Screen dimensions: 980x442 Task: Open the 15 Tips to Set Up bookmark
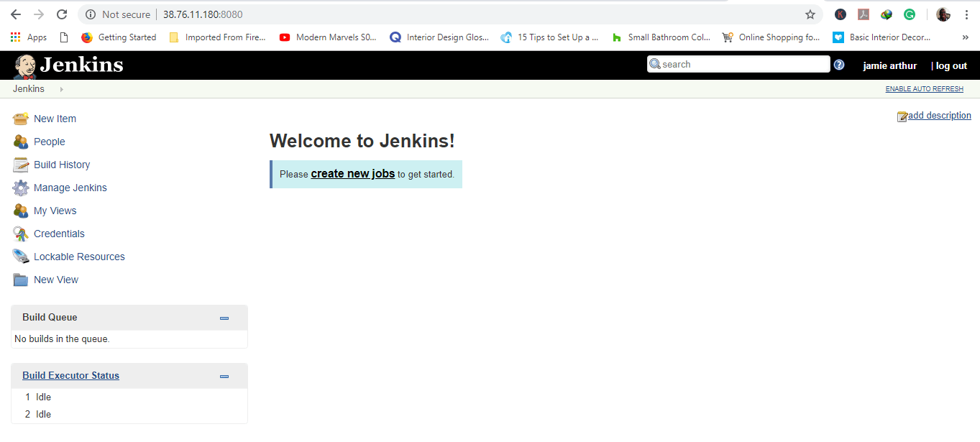[550, 37]
